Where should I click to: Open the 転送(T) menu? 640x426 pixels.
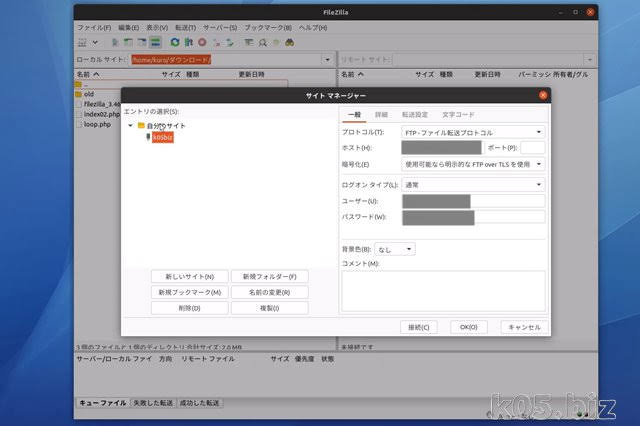(x=186, y=28)
